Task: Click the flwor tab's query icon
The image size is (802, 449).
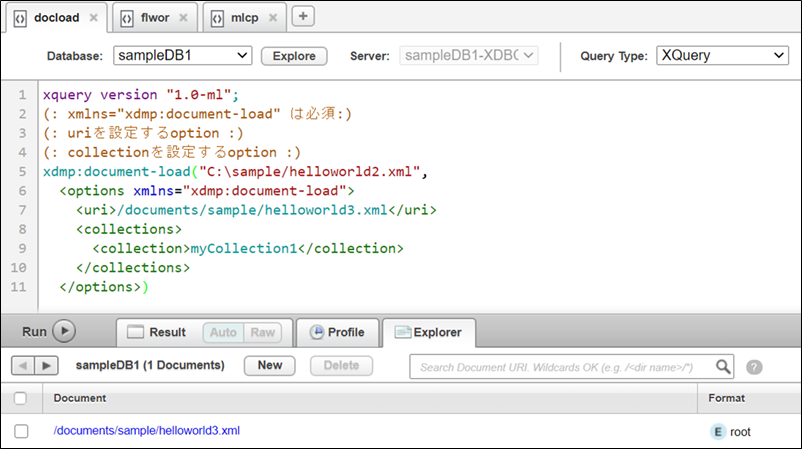Action: 126,19
